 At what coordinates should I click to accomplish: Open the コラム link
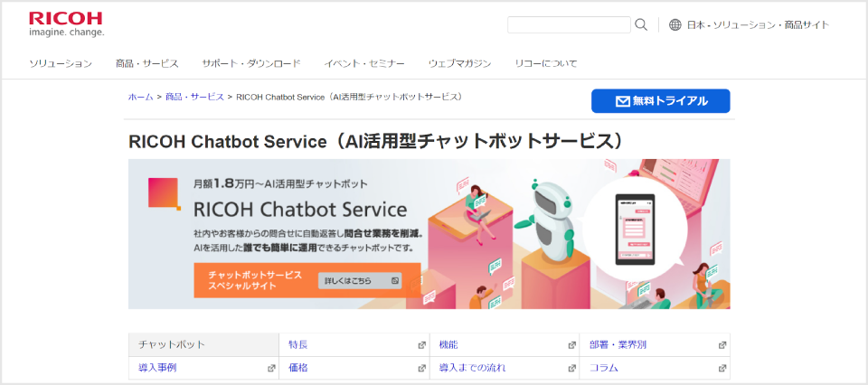604,368
